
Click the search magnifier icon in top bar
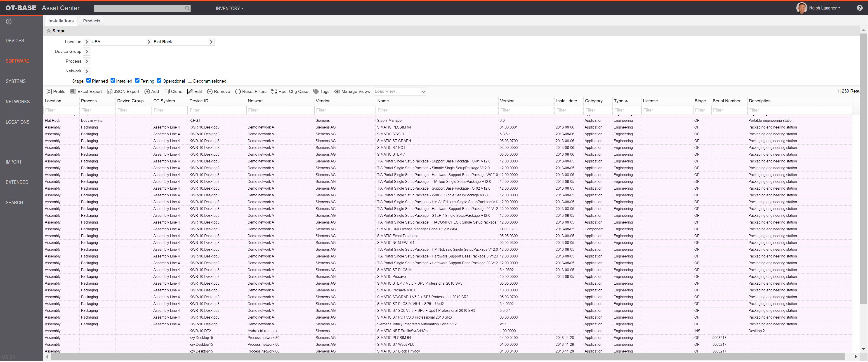(x=187, y=8)
